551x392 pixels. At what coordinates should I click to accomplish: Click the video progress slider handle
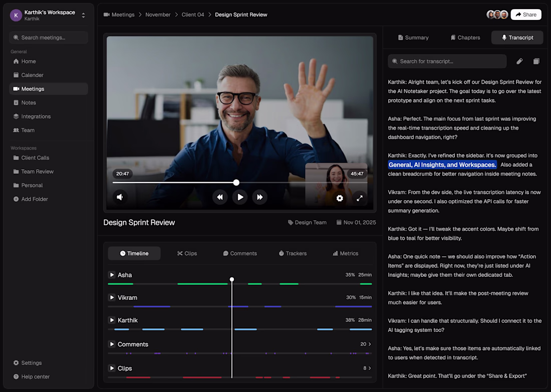coord(236,183)
